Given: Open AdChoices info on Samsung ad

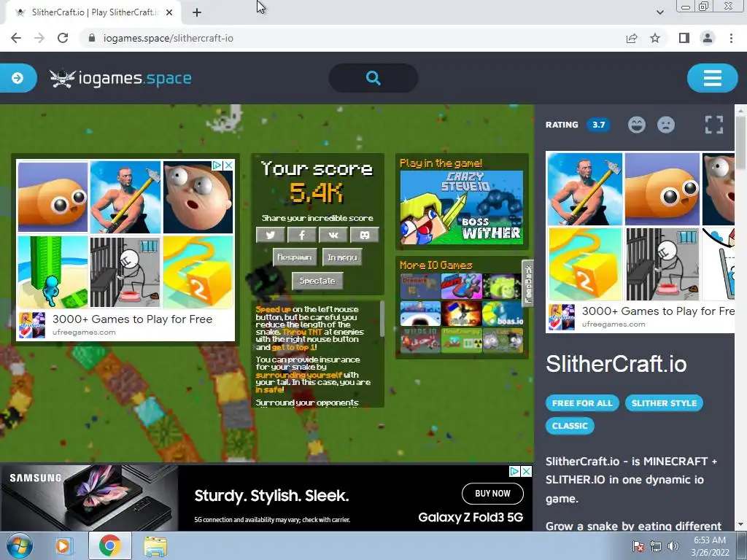Looking at the screenshot, I should pyautogui.click(x=514, y=472).
